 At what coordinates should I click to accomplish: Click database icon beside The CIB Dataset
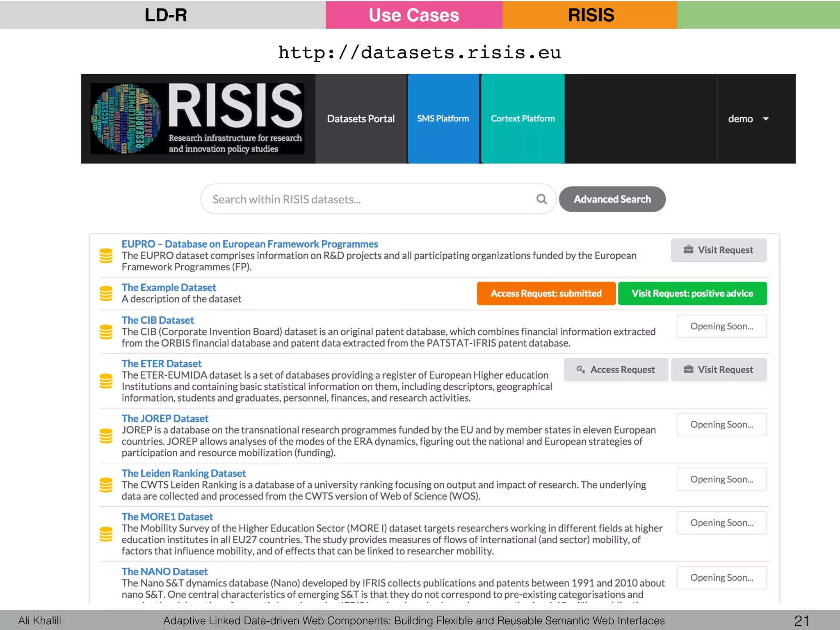point(106,332)
